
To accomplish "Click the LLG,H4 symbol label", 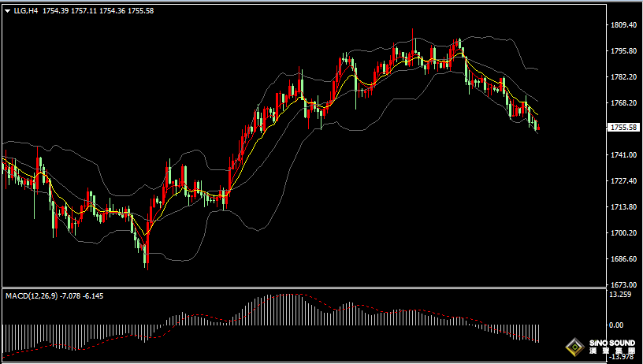I will coord(26,11).
